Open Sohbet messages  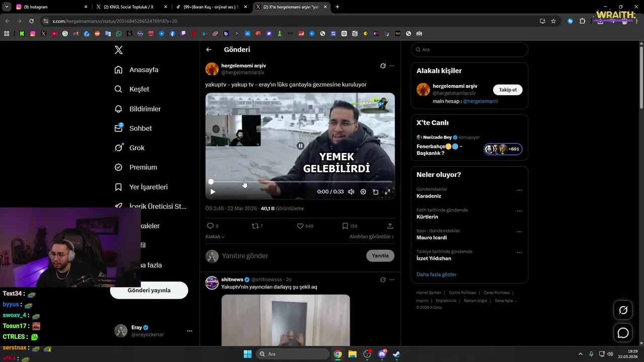coord(133,128)
